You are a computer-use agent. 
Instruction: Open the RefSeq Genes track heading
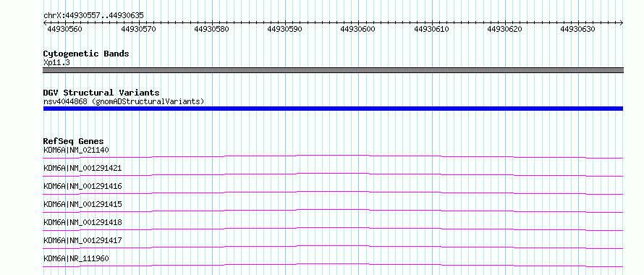(x=74, y=141)
